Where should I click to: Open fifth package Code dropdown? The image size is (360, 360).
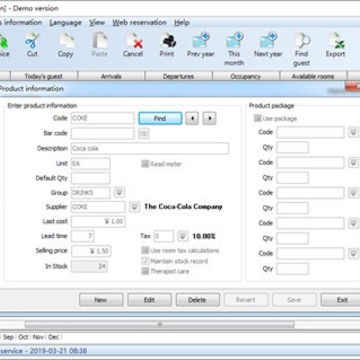tap(353, 254)
